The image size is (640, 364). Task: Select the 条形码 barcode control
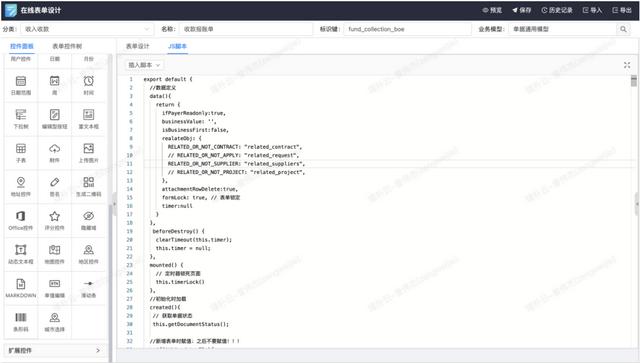tap(21, 322)
